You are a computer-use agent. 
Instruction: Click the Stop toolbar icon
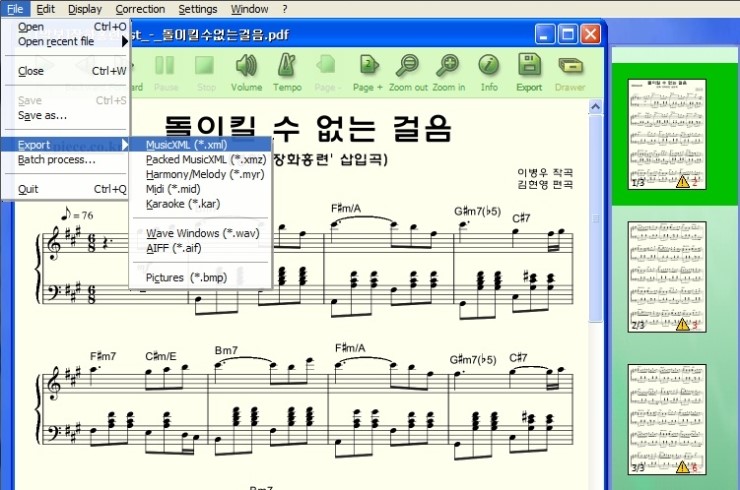click(205, 73)
